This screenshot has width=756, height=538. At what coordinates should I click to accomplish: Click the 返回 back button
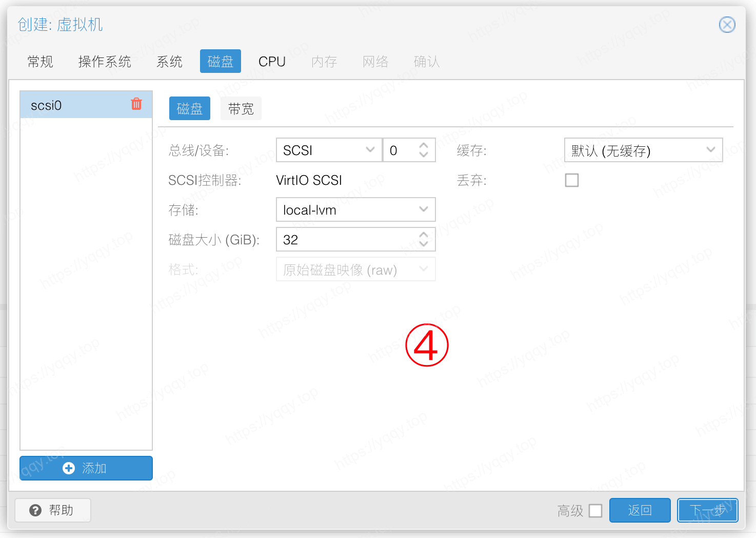(x=640, y=510)
